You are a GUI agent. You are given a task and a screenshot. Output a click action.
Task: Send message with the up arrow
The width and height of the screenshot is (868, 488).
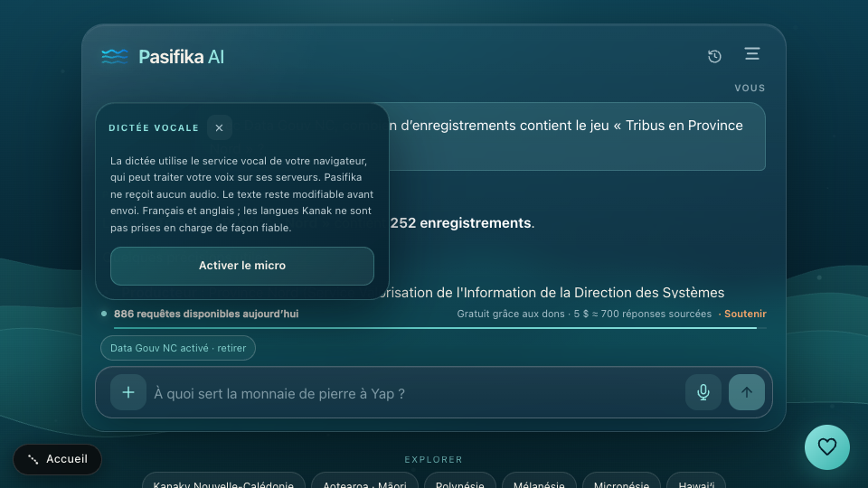[747, 392]
